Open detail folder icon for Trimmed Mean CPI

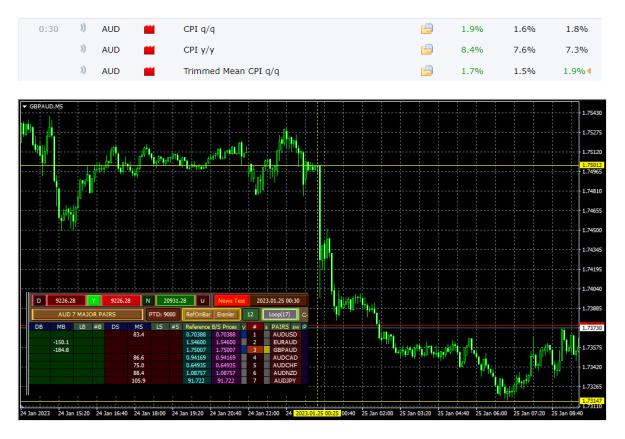[426, 71]
